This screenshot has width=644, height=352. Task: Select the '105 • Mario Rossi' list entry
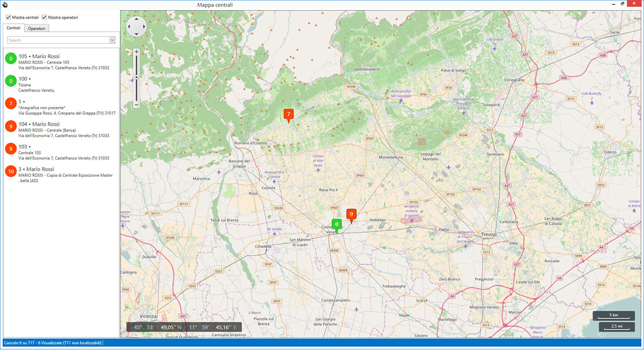[61, 62]
